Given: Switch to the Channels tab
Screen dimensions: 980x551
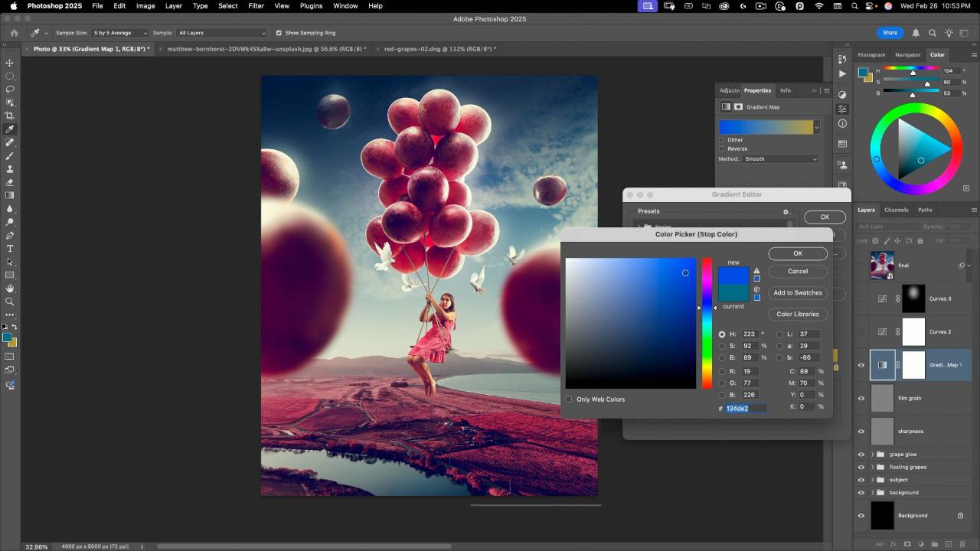Looking at the screenshot, I should point(896,210).
